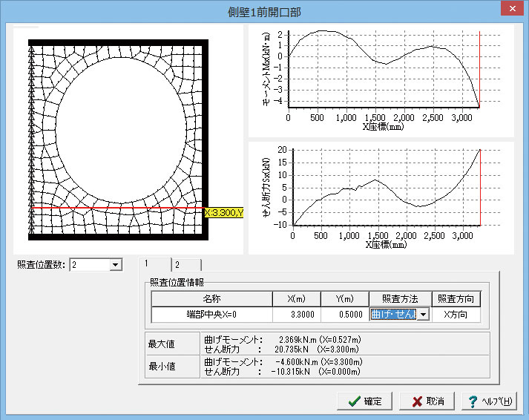Click the 照査方向 cell showing X方向
The width and height of the screenshot is (529, 420).
456,315
